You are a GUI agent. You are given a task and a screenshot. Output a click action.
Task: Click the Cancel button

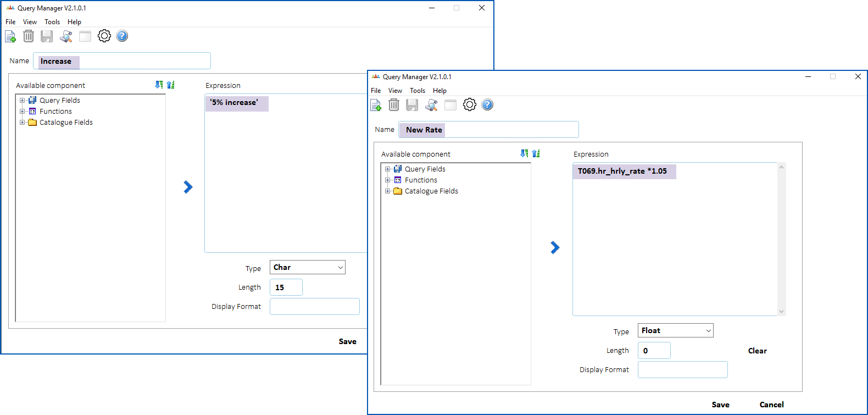[771, 405]
